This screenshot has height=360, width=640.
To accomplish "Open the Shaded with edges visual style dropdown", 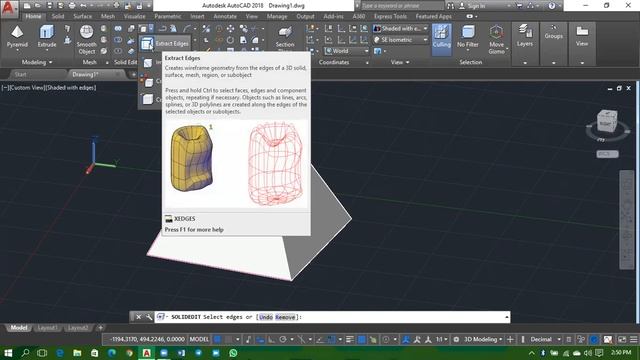I will [400, 29].
